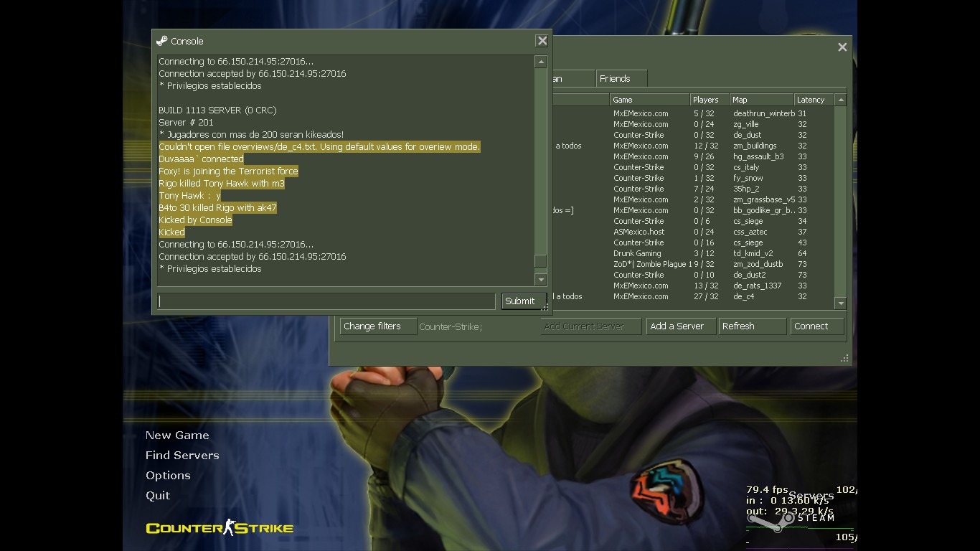Select the fy_snow server row

pos(692,178)
